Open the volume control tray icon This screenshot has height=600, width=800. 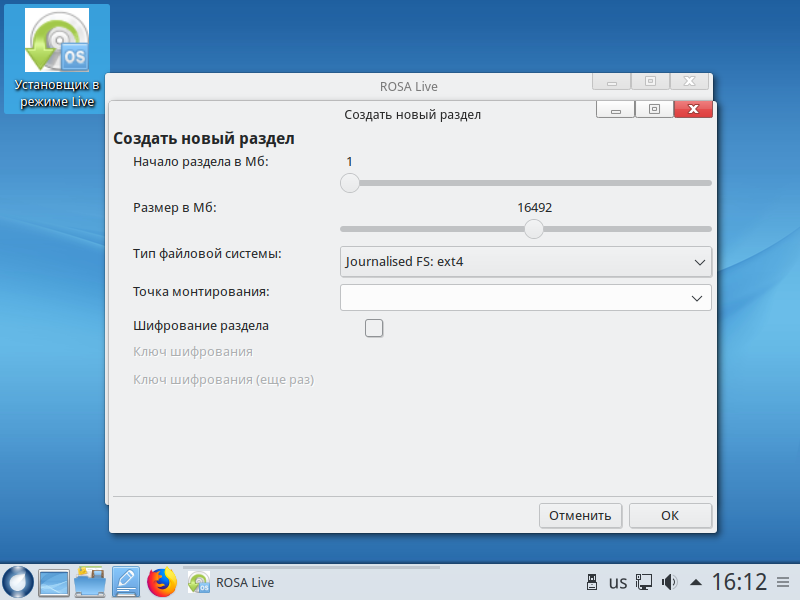(670, 582)
